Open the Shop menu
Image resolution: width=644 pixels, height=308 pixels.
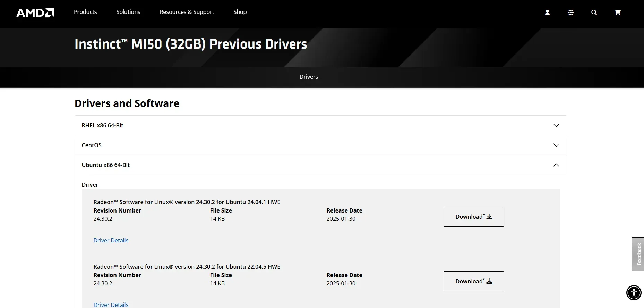click(x=240, y=12)
